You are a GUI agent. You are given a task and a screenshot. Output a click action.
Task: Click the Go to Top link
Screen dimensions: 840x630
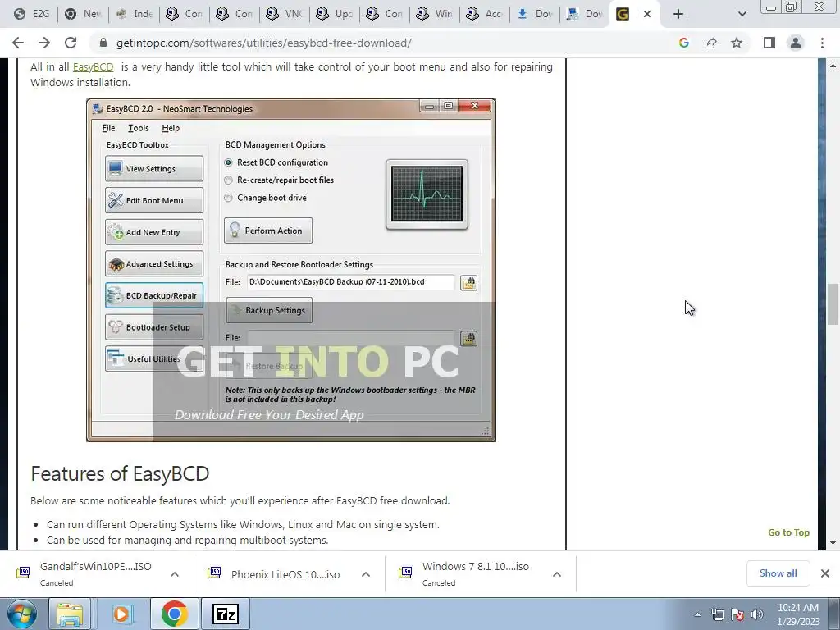coord(788,532)
